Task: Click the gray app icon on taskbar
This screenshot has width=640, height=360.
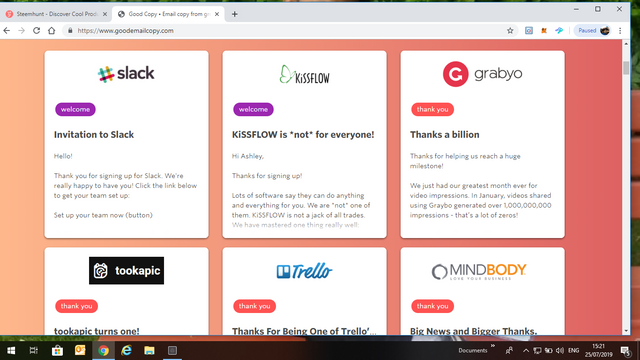Action: 172,351
